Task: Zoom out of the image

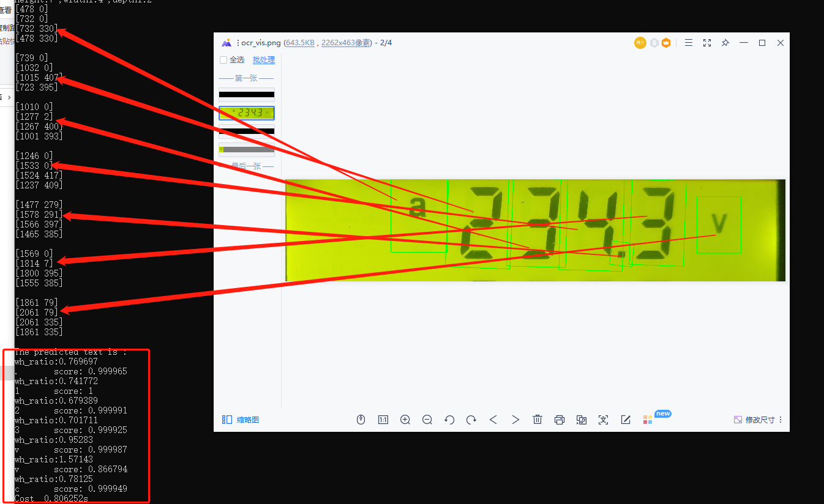Action: click(427, 420)
